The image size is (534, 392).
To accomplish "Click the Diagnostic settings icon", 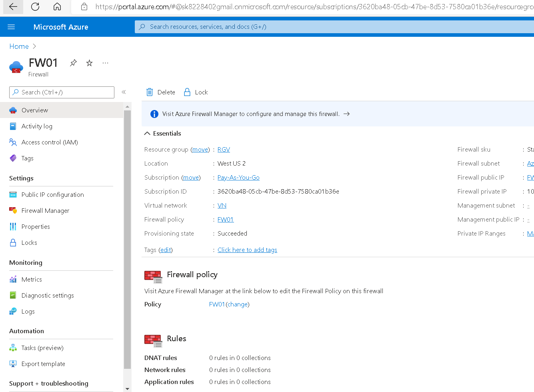I will point(13,295).
